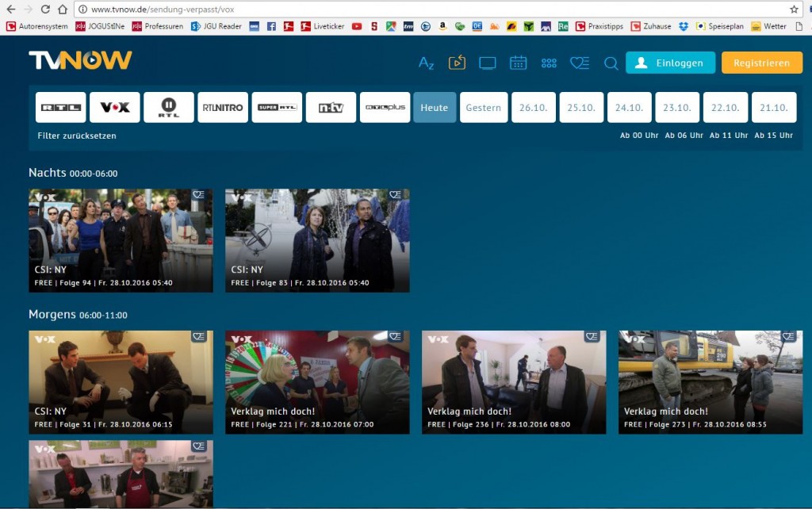This screenshot has height=509, width=812.
Task: Click the genres grid icon
Action: [549, 63]
